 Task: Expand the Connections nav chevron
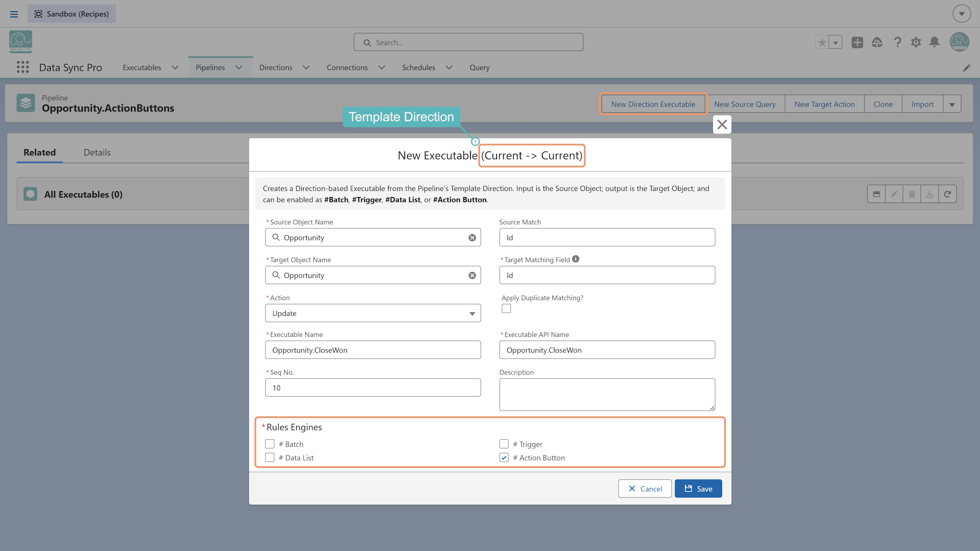(x=382, y=68)
